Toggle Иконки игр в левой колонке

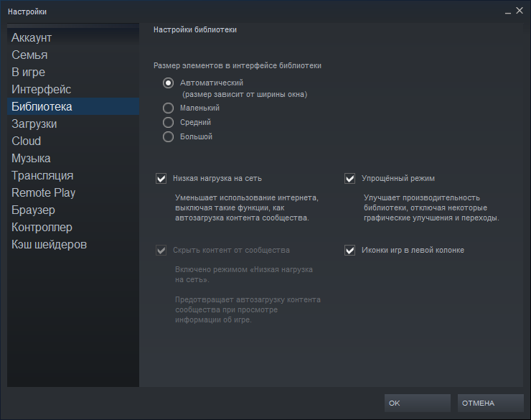(x=350, y=251)
